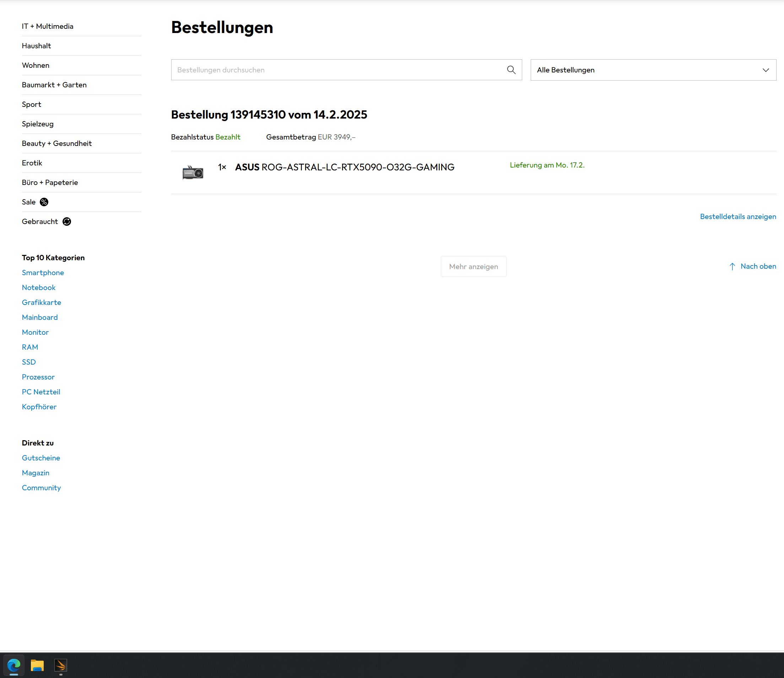
Task: Click the Nach oben arrow icon
Action: click(732, 267)
